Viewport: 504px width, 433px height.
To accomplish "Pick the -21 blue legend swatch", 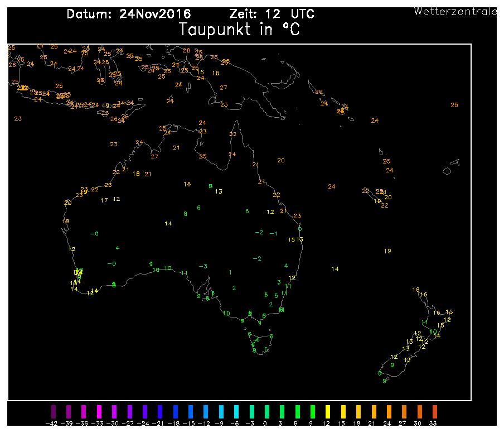I will pos(160,412).
